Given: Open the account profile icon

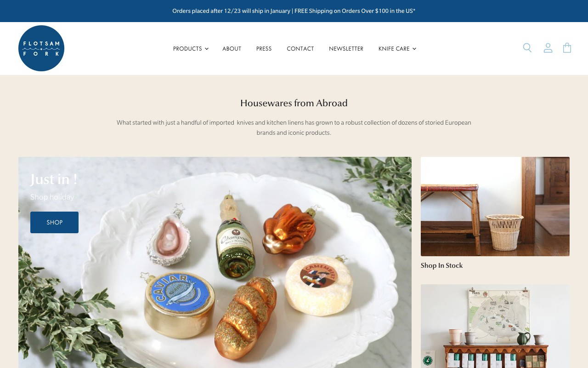Looking at the screenshot, I should point(548,48).
